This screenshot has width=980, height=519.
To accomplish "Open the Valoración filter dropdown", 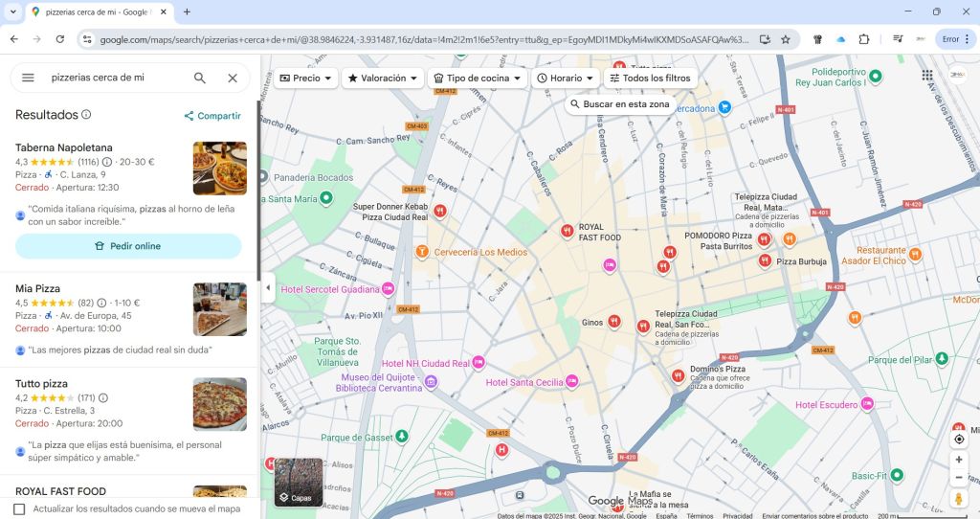I will click(x=383, y=79).
